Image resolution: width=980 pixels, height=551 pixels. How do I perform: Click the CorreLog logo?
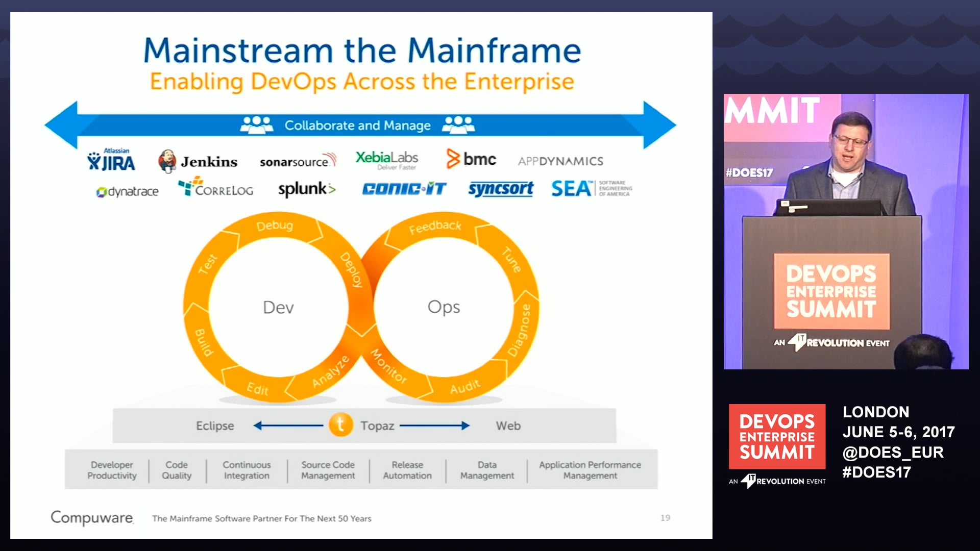(215, 187)
